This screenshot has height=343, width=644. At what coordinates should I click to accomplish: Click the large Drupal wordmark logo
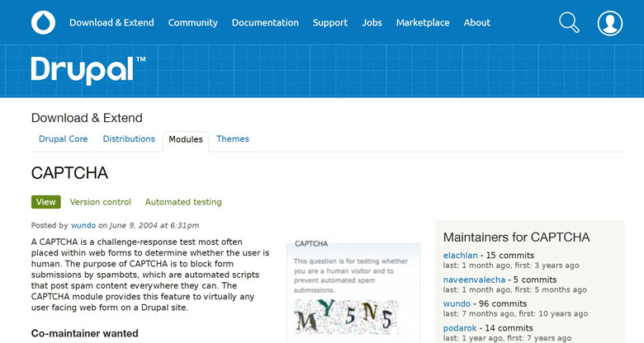[x=88, y=70]
